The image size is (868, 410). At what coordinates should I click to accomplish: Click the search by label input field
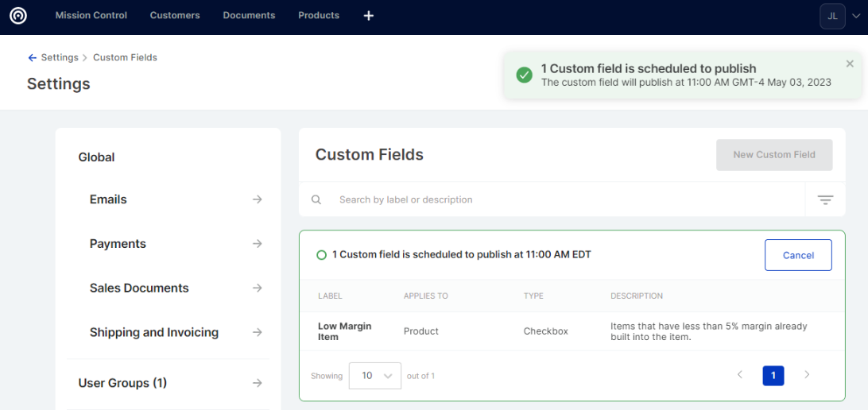556,200
